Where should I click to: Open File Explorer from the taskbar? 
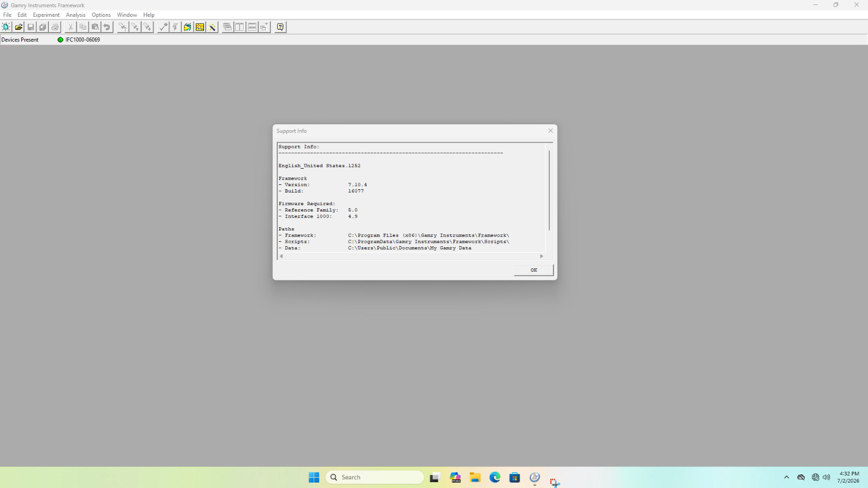475,477
